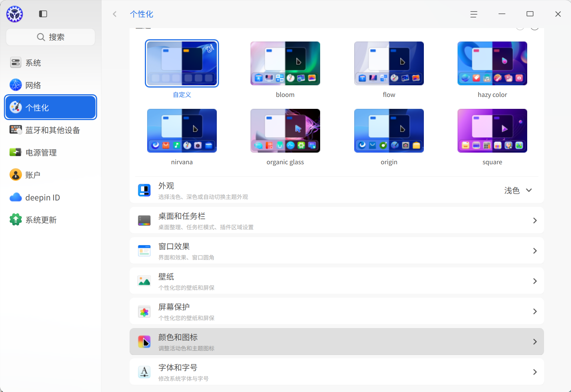The width and height of the screenshot is (571, 392).
Task: Choose the nirvana theme thumbnail
Action: [x=182, y=131]
